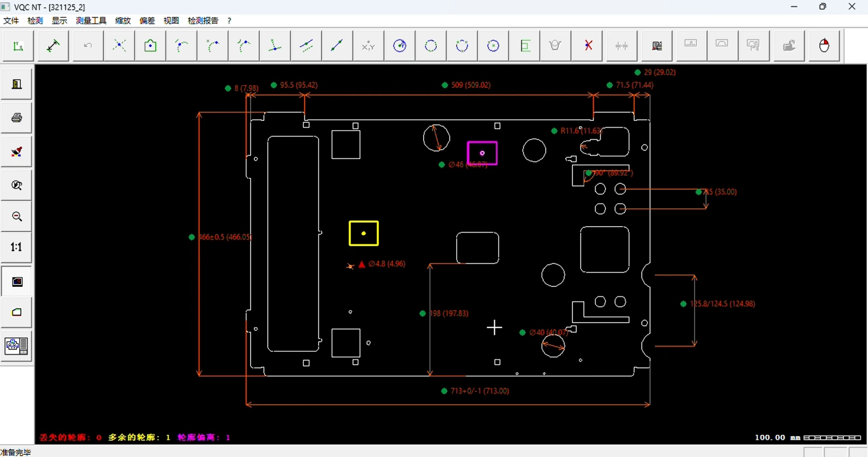This screenshot has width=868, height=457.
Task: Click the printer icon in sidebar
Action: tap(17, 118)
